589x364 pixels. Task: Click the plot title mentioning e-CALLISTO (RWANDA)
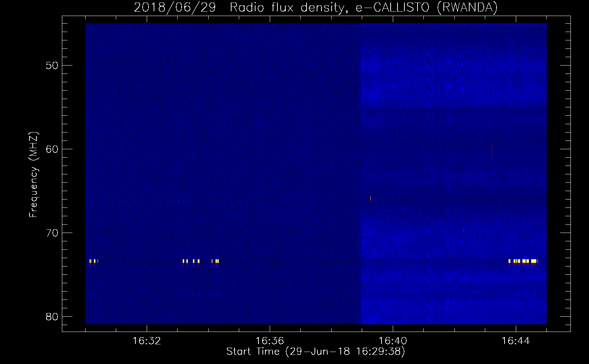(x=316, y=7)
